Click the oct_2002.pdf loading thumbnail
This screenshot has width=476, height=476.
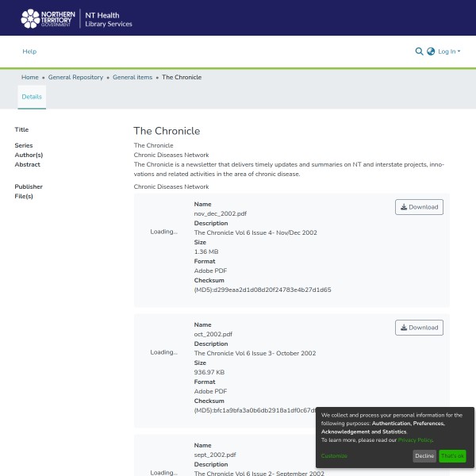[x=163, y=352]
